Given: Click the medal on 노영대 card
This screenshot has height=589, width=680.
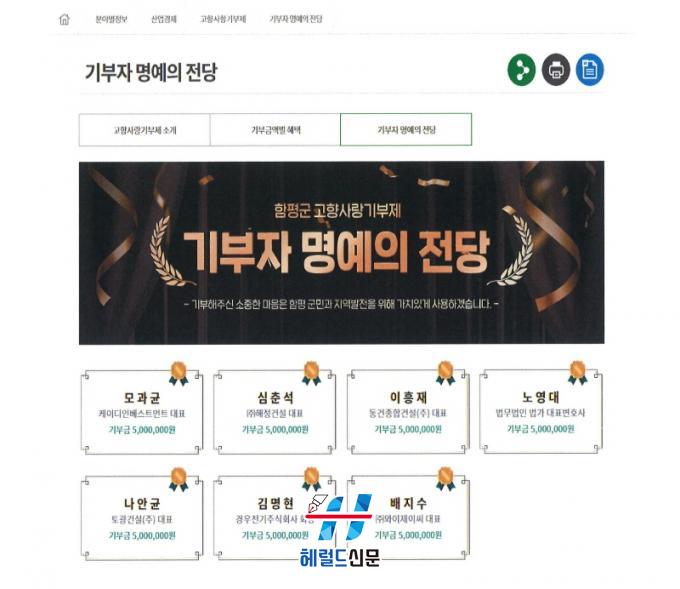Looking at the screenshot, I should [578, 373].
